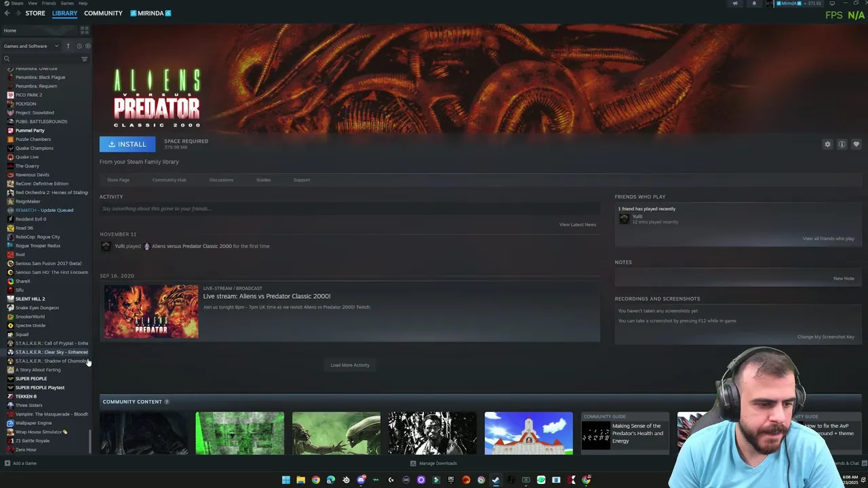Open the Support link

click(302, 180)
